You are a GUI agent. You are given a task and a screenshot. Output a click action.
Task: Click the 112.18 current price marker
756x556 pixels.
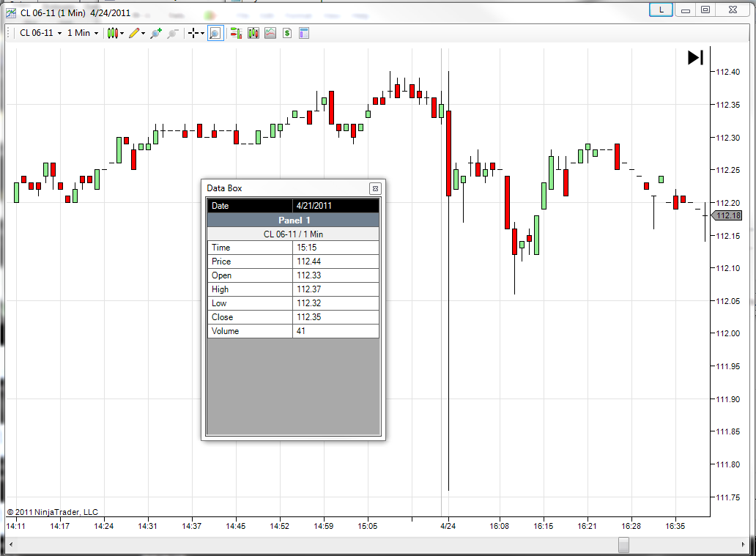(x=727, y=215)
